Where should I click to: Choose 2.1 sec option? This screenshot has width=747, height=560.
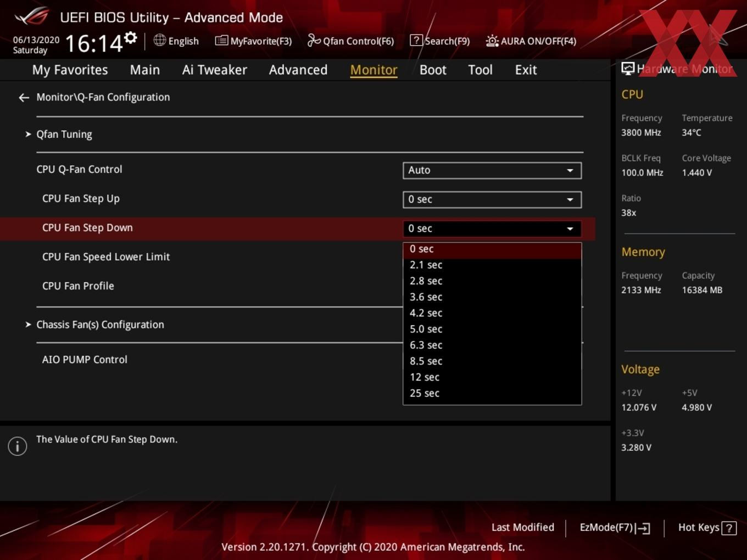tap(492, 265)
